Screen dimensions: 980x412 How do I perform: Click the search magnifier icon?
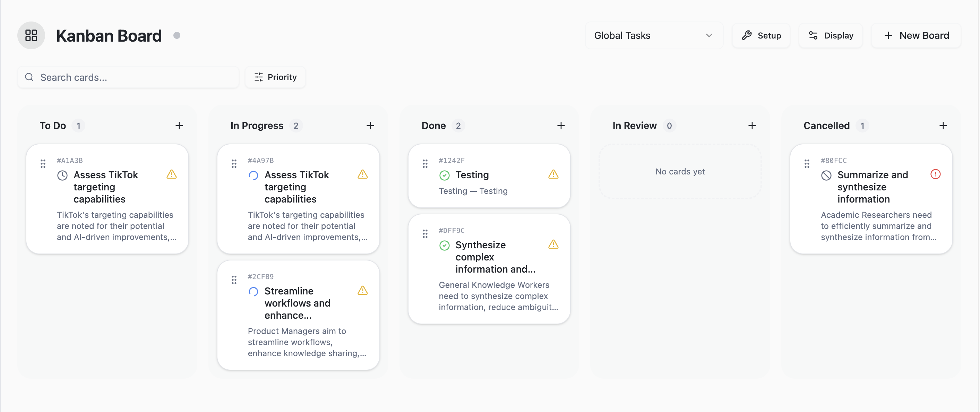[x=29, y=77]
